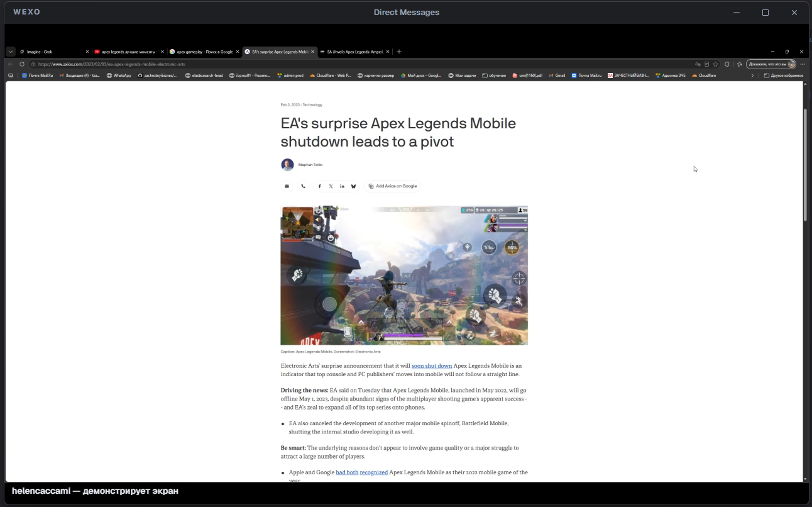Close the current Axios article tab
The image size is (812, 507).
tap(312, 52)
